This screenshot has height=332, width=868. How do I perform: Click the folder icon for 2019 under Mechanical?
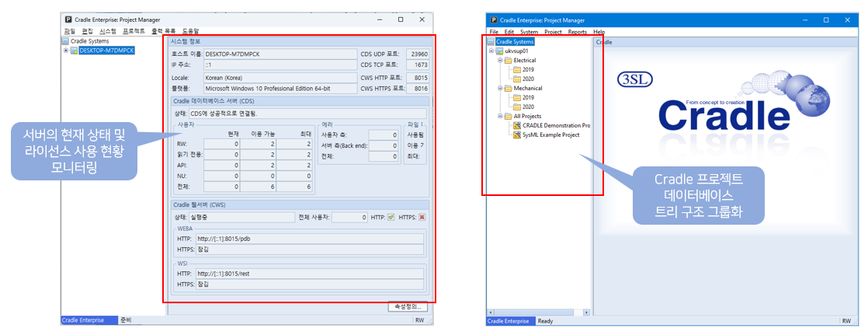pyautogui.click(x=517, y=97)
